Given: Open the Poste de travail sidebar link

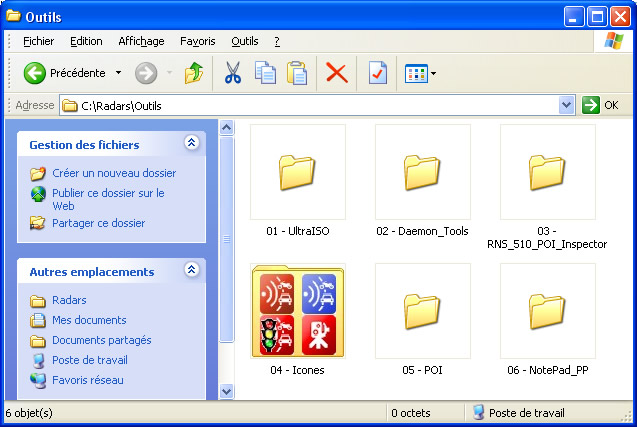Looking at the screenshot, I should click(x=90, y=360).
